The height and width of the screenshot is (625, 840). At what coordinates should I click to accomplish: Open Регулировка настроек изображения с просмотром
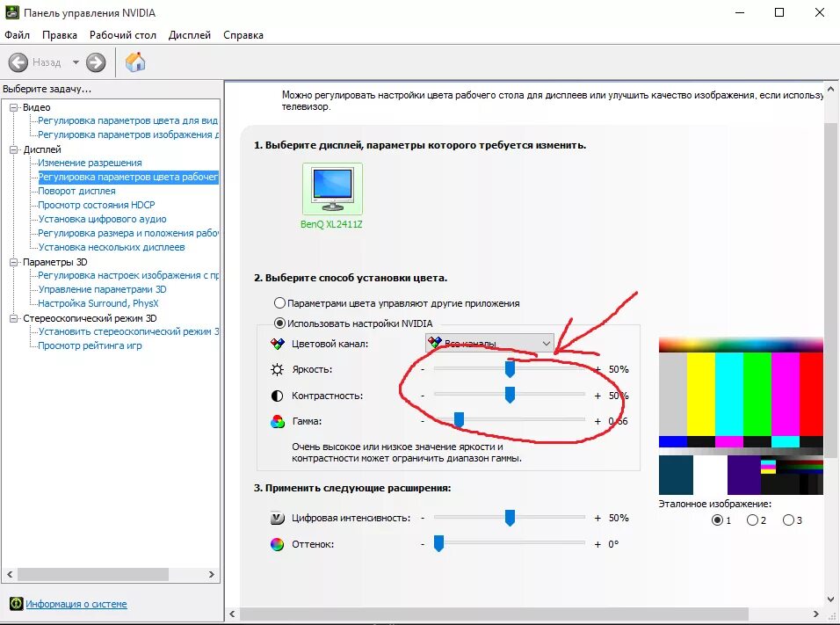[x=128, y=275]
